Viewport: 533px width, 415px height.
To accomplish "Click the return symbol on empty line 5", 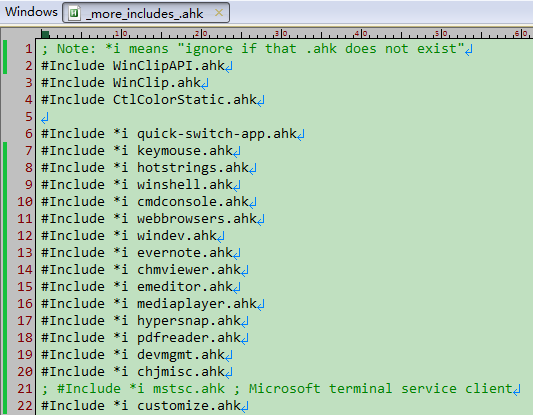I will click(x=45, y=118).
